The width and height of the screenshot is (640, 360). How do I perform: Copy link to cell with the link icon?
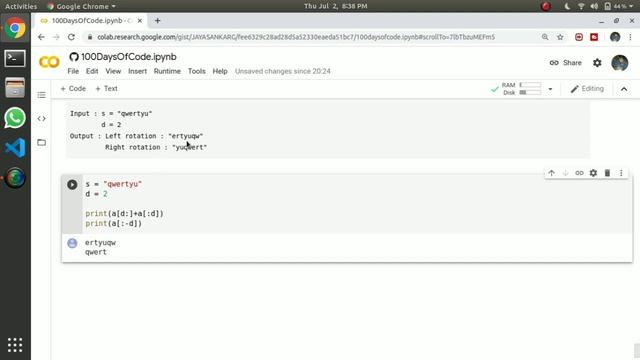click(579, 173)
